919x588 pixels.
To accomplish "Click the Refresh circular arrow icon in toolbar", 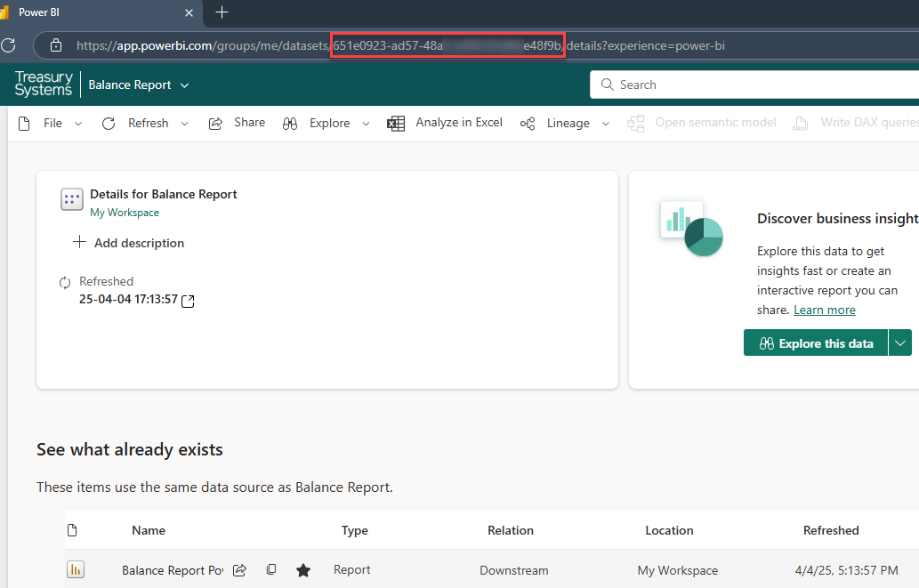I will tap(109, 123).
